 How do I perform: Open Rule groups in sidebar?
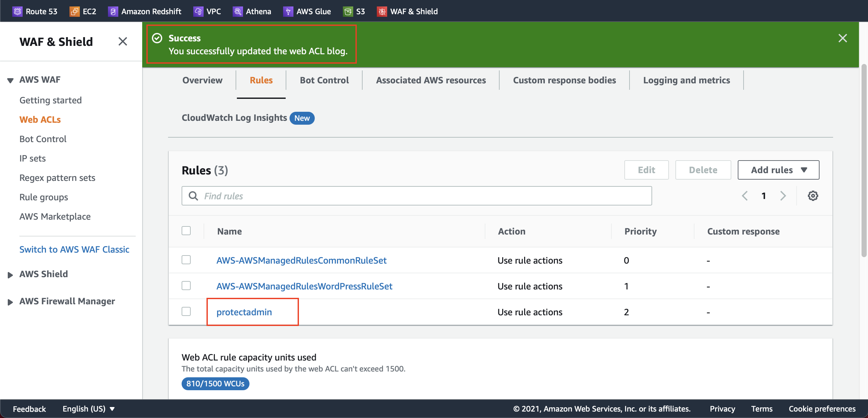[x=44, y=197]
